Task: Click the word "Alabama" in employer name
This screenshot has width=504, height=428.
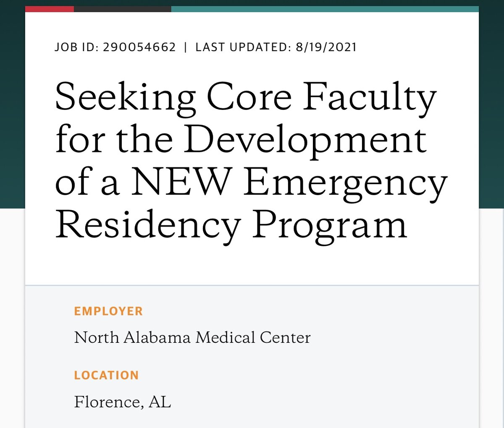Action: tap(157, 337)
